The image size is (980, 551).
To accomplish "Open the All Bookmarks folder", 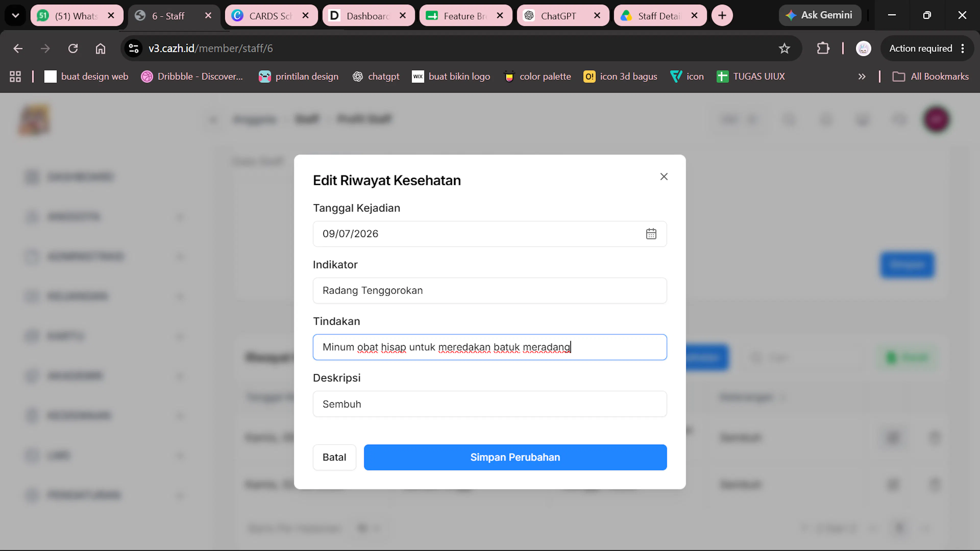I will (x=930, y=77).
